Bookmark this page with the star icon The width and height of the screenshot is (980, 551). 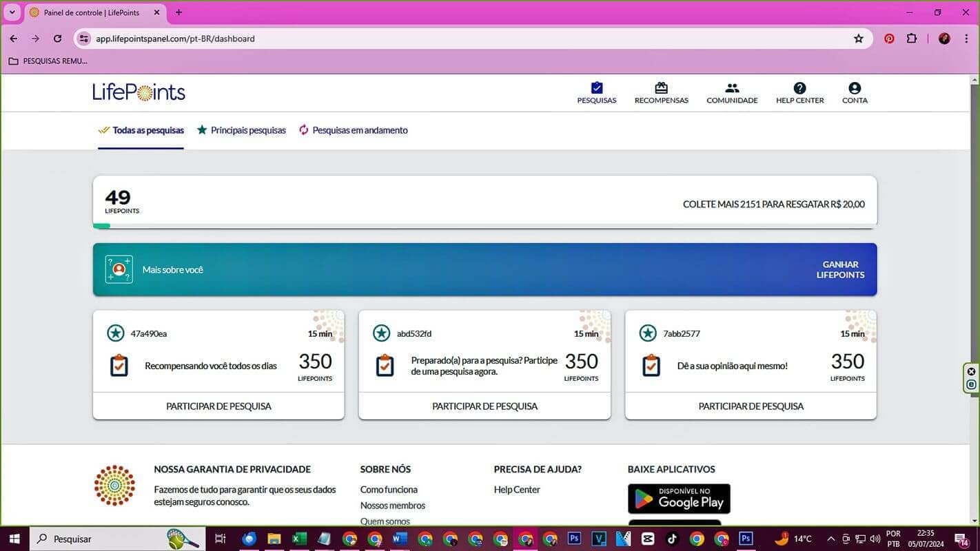coord(859,39)
